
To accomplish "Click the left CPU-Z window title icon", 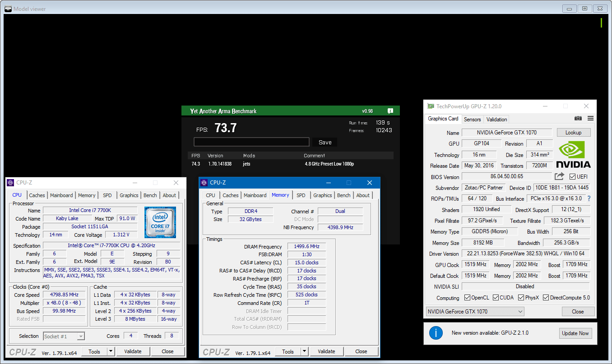I will [11, 183].
